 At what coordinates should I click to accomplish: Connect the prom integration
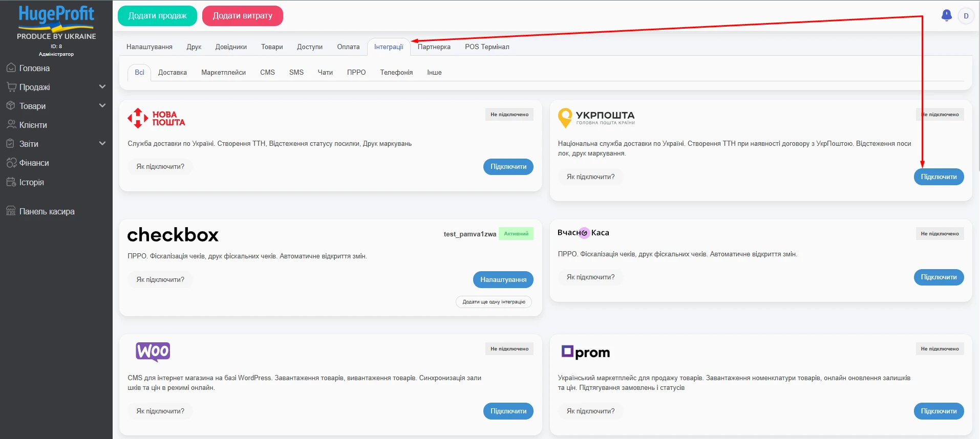pos(939,411)
